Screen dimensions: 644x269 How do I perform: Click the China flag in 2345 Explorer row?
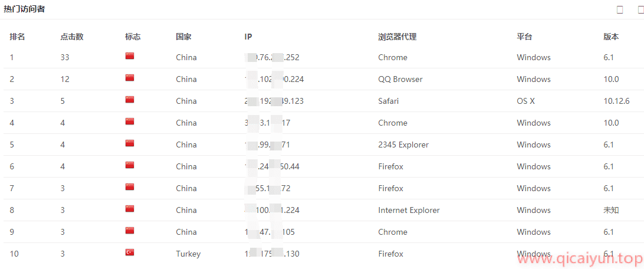click(130, 144)
